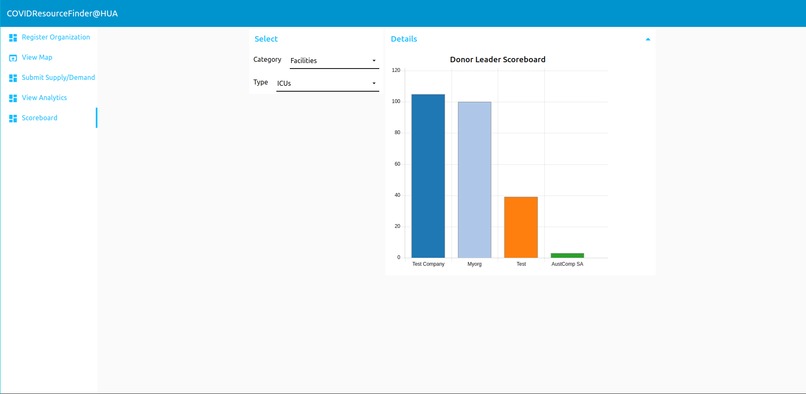806x394 pixels.
Task: Click the View Analytics sidebar icon
Action: (13, 98)
